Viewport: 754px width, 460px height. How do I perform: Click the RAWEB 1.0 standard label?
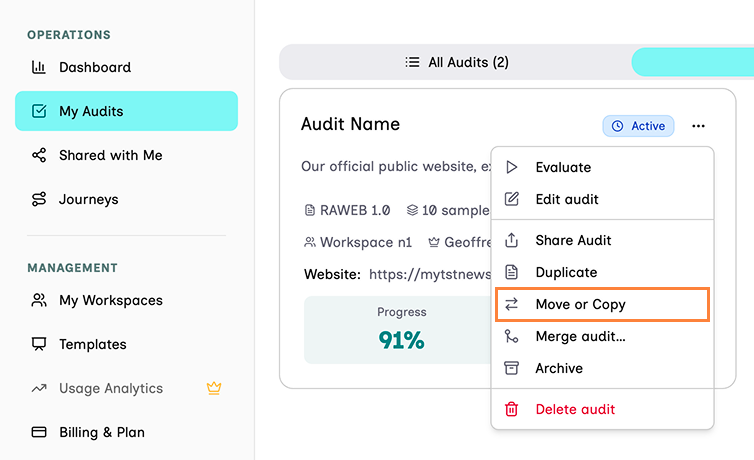tap(355, 211)
